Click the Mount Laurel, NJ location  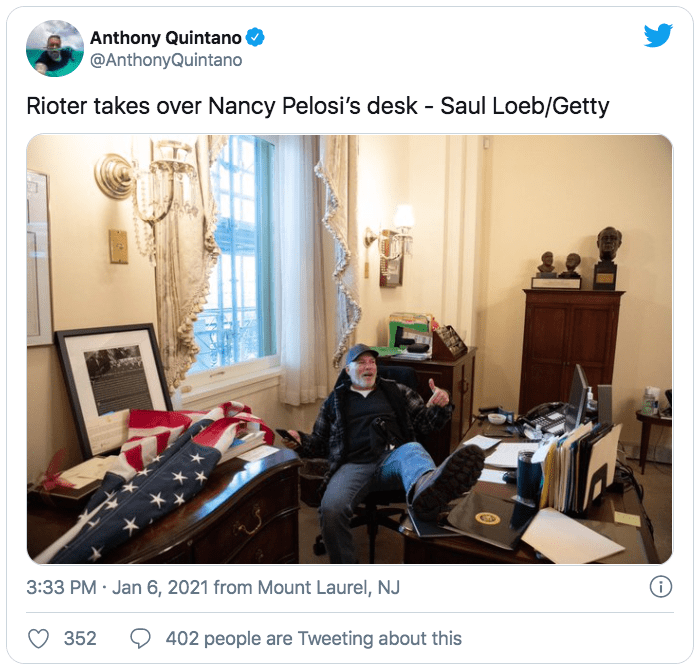[329, 587]
